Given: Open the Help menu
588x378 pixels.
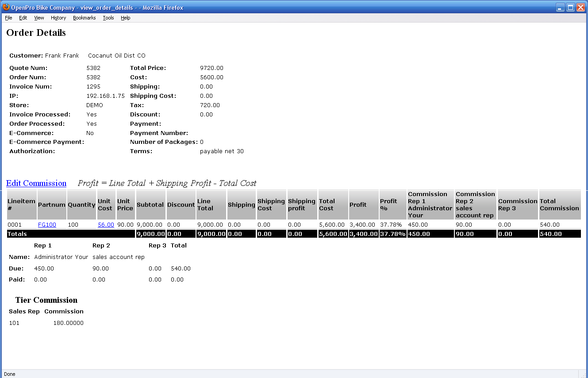Looking at the screenshot, I should coord(126,18).
